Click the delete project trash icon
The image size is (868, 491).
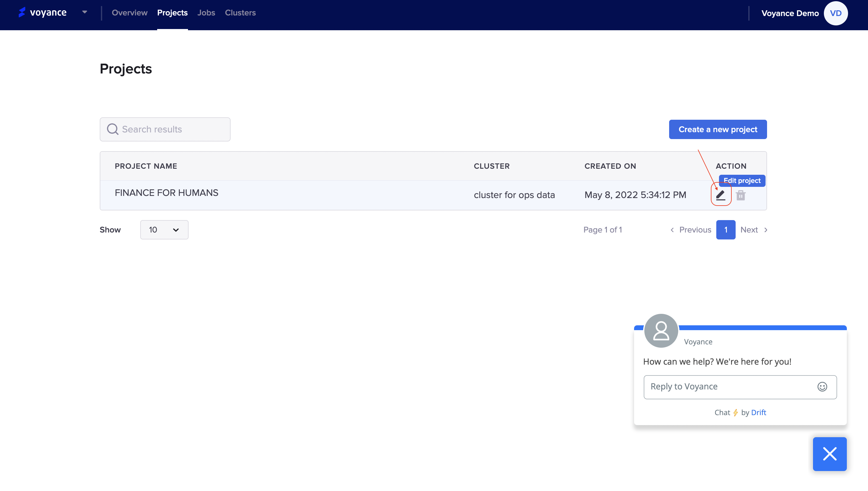click(x=740, y=195)
